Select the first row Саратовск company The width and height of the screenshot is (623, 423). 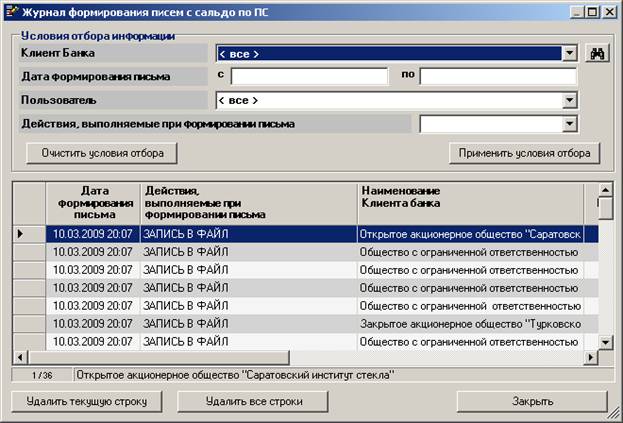[470, 234]
